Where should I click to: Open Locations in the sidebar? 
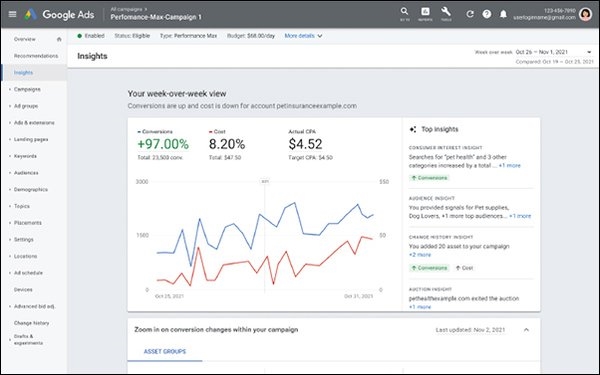tap(25, 256)
